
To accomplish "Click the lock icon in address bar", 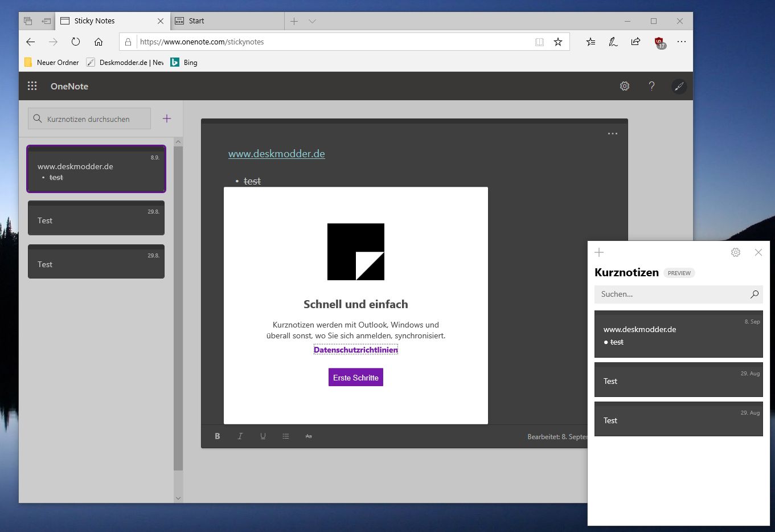I will coord(128,42).
